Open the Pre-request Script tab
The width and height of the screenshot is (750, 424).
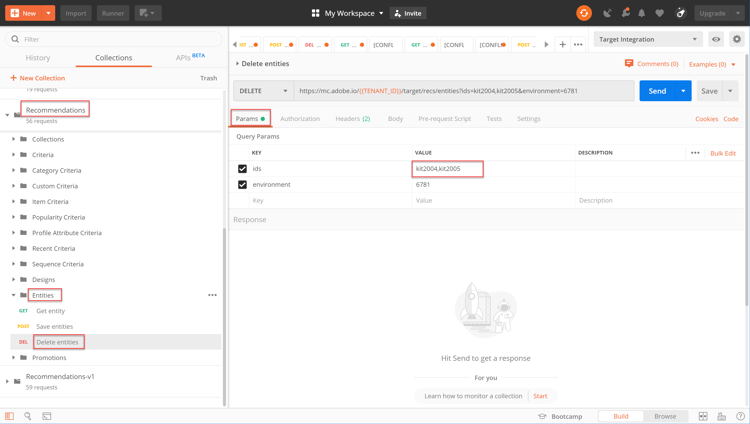[444, 119]
